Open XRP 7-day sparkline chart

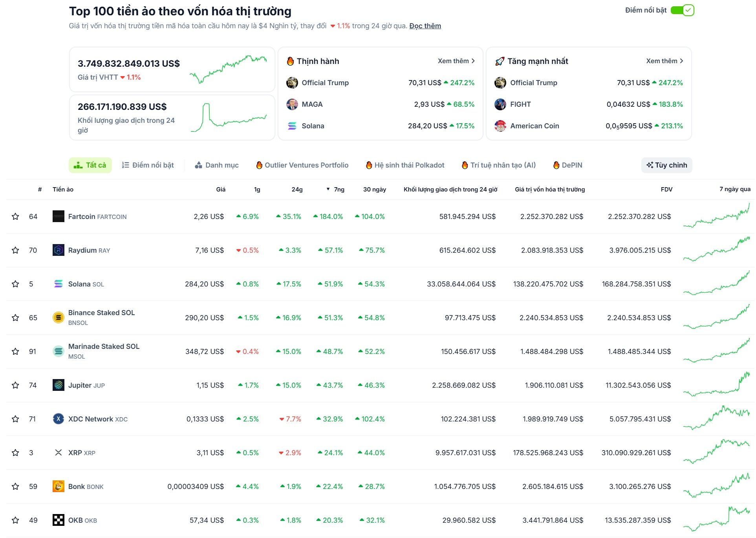pyautogui.click(x=717, y=451)
